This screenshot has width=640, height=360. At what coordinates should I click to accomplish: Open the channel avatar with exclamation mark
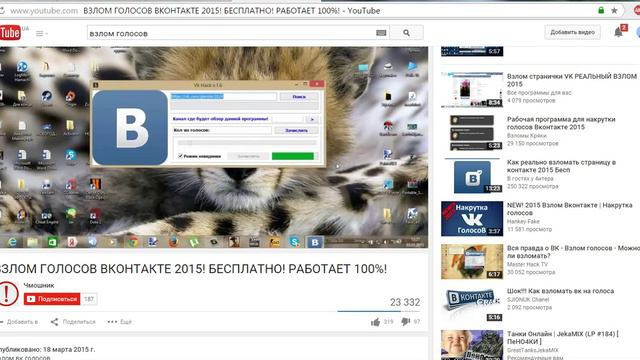click(8, 294)
